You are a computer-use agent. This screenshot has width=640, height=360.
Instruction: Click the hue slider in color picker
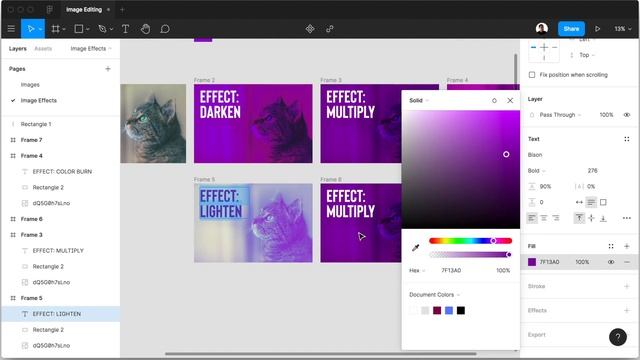tap(470, 241)
